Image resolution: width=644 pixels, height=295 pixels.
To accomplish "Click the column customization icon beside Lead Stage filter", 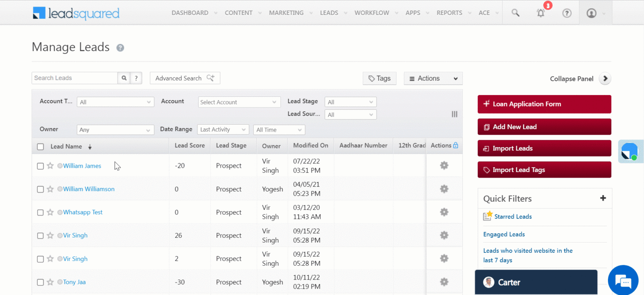I will (x=454, y=114).
